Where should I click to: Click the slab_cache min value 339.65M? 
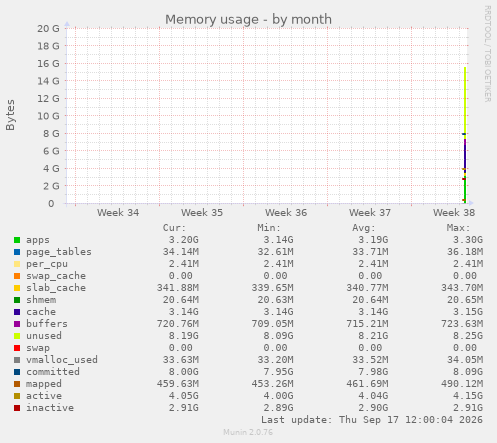click(272, 288)
